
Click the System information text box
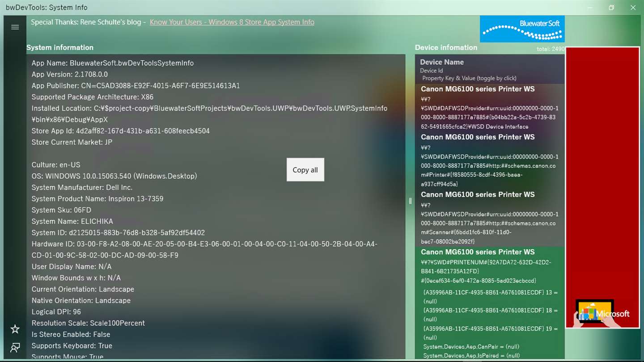pos(216,206)
